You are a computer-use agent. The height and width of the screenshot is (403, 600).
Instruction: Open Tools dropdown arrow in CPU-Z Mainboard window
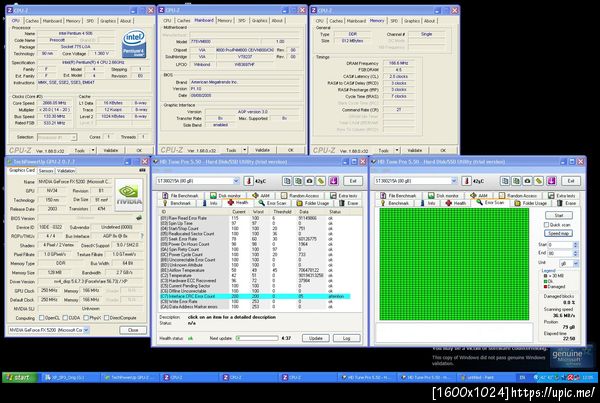[x=245, y=150]
